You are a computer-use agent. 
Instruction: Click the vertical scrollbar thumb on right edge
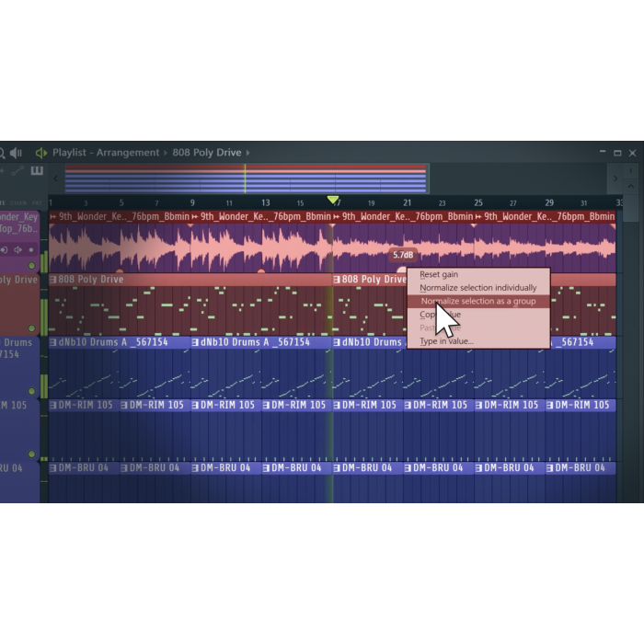coord(630,210)
